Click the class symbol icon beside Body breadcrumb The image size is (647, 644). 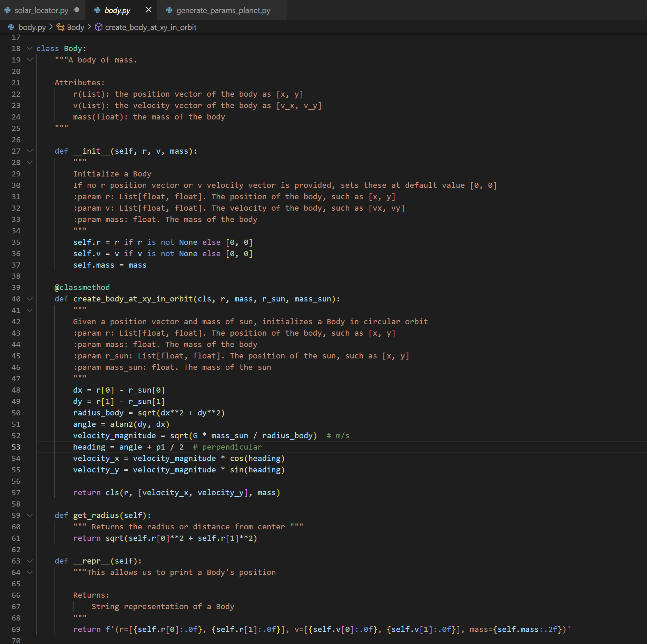tap(60, 27)
